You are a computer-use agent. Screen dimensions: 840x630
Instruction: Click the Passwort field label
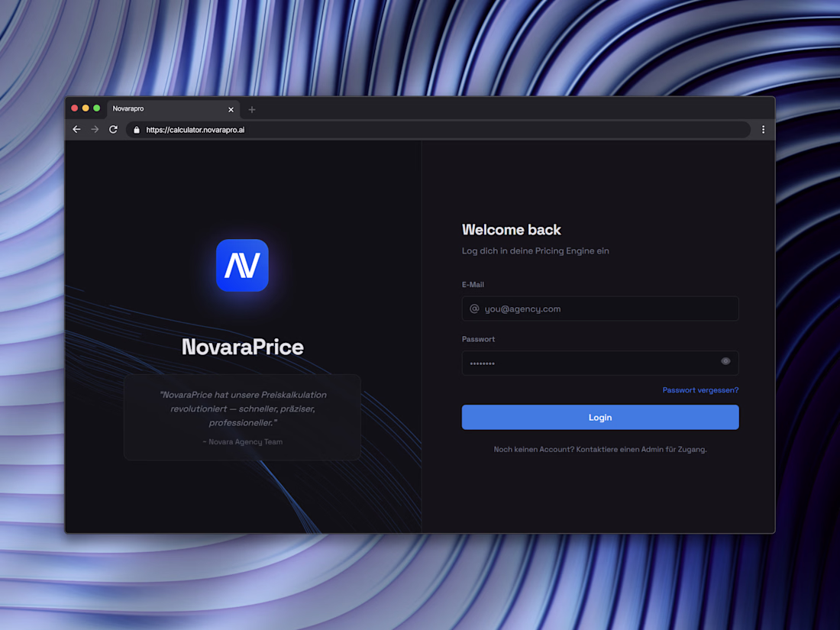click(x=478, y=339)
